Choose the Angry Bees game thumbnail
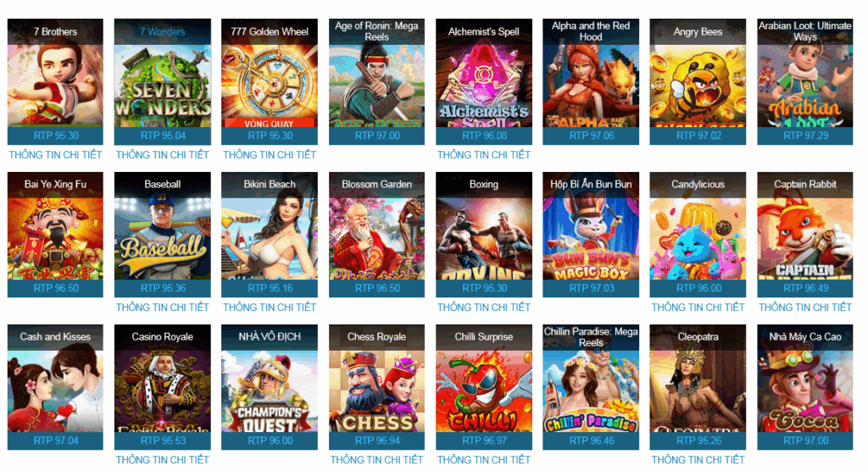Screen dimensions: 868x471 coord(698,81)
